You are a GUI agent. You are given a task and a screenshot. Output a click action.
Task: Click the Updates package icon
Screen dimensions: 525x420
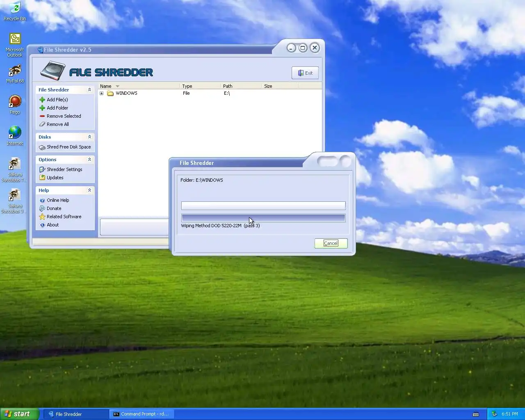pyautogui.click(x=42, y=178)
